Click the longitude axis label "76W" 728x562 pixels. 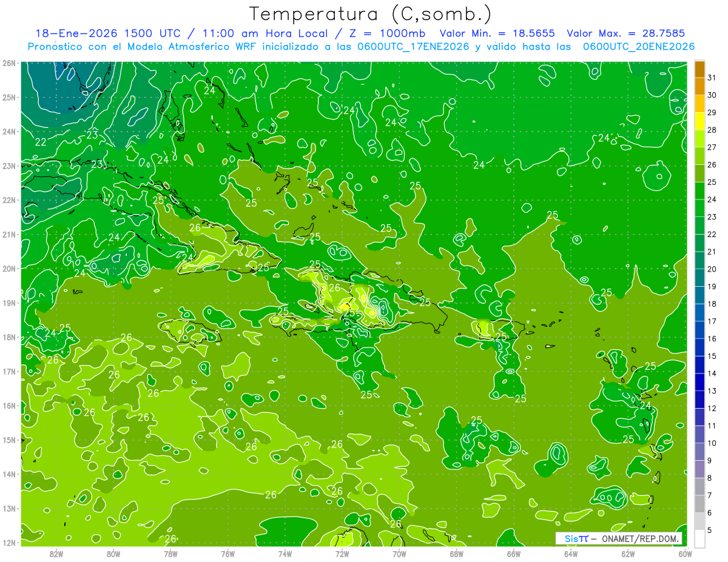pyautogui.click(x=228, y=554)
